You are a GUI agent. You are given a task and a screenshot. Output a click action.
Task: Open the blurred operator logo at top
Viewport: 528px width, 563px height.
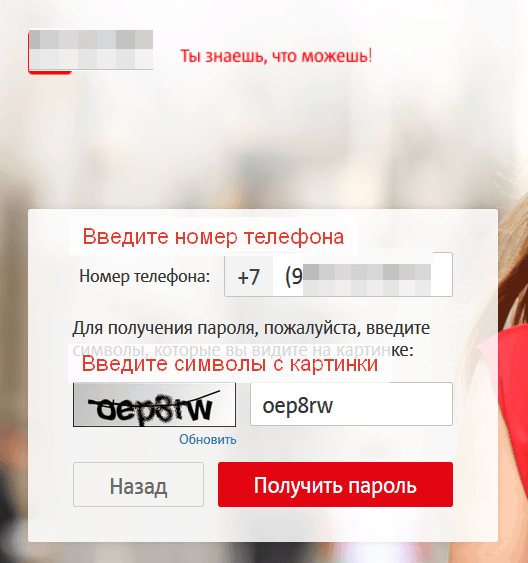pos(91,49)
